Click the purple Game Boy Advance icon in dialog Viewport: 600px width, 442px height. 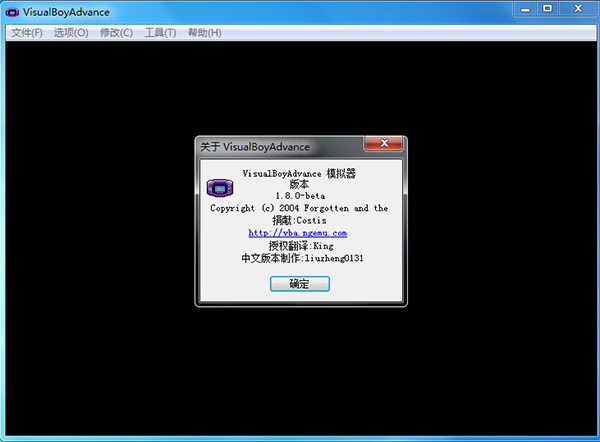pos(220,188)
